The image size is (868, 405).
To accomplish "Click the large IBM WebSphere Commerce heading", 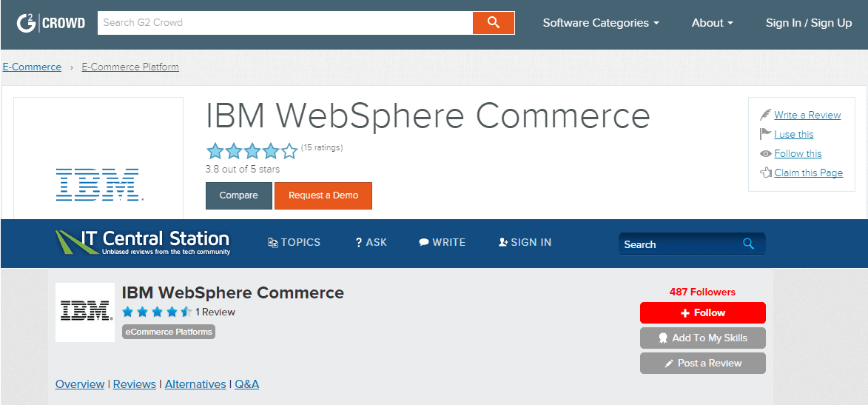I will tap(428, 116).
